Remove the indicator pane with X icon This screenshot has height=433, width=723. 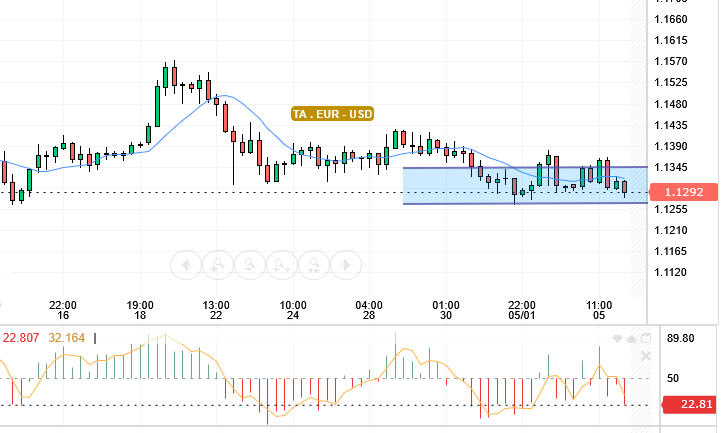646,356
